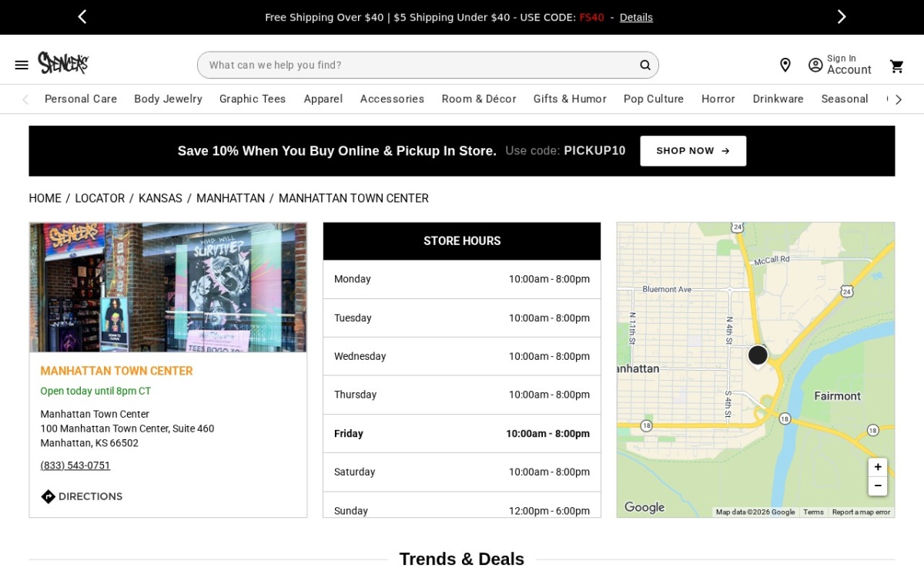Click the search magnifier icon

[645, 66]
